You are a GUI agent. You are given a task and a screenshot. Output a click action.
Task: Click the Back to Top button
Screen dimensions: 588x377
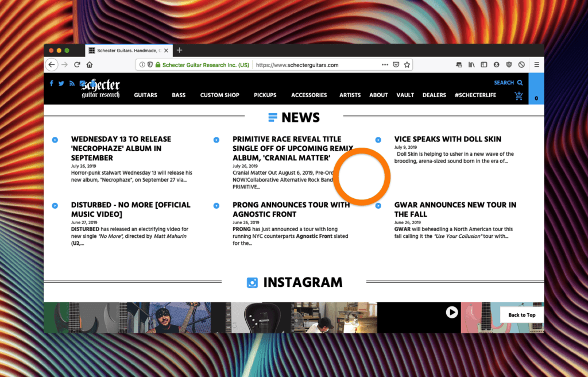521,315
